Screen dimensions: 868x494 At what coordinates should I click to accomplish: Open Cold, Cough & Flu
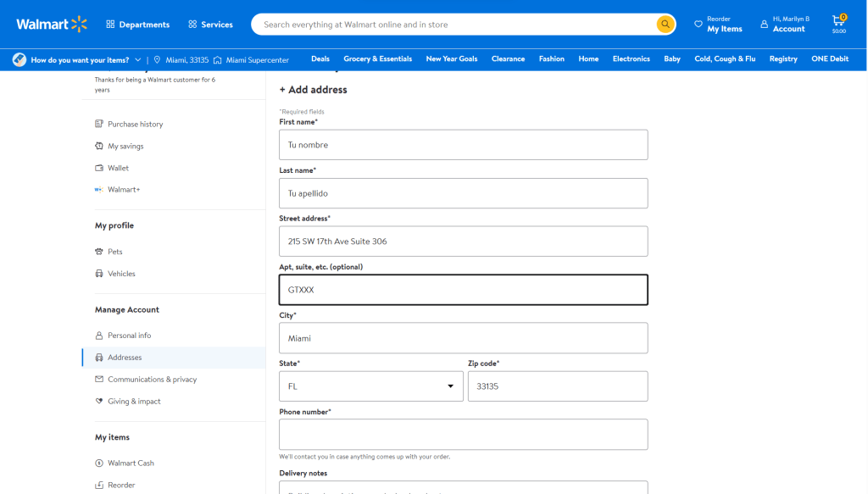click(725, 58)
